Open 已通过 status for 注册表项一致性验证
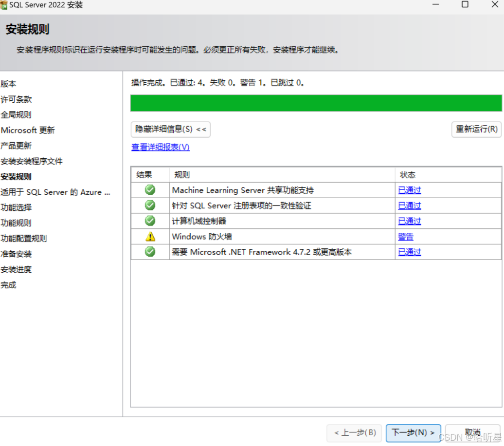Image resolution: width=504 pixels, height=446 pixels. [x=410, y=205]
